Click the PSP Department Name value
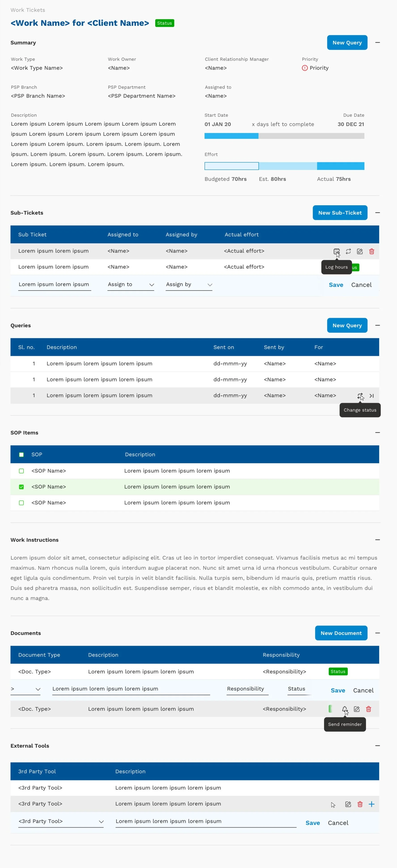 click(x=141, y=96)
